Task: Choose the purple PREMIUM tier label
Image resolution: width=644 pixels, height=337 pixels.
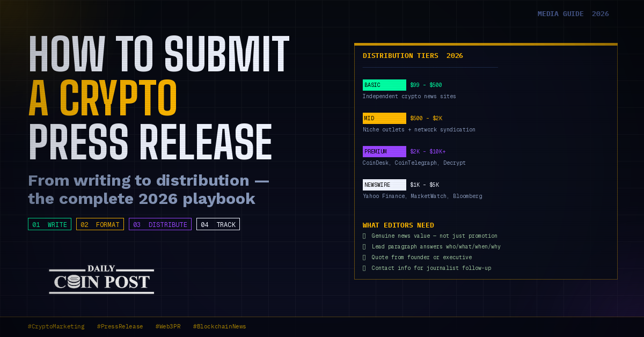Action: point(384,151)
